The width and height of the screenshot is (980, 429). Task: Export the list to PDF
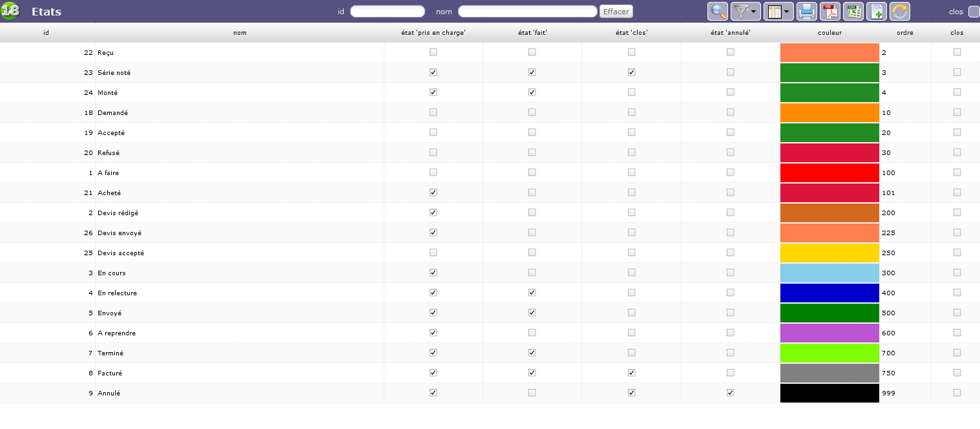coord(830,11)
